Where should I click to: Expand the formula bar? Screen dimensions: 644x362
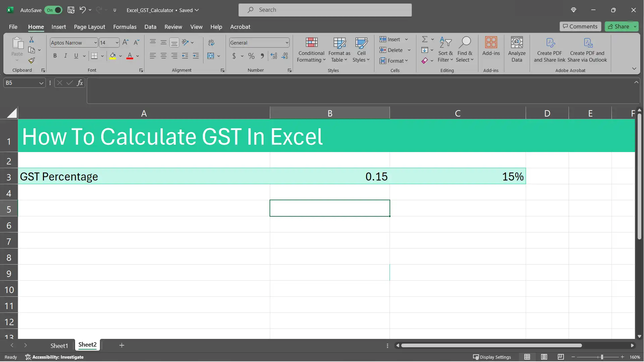(x=636, y=82)
